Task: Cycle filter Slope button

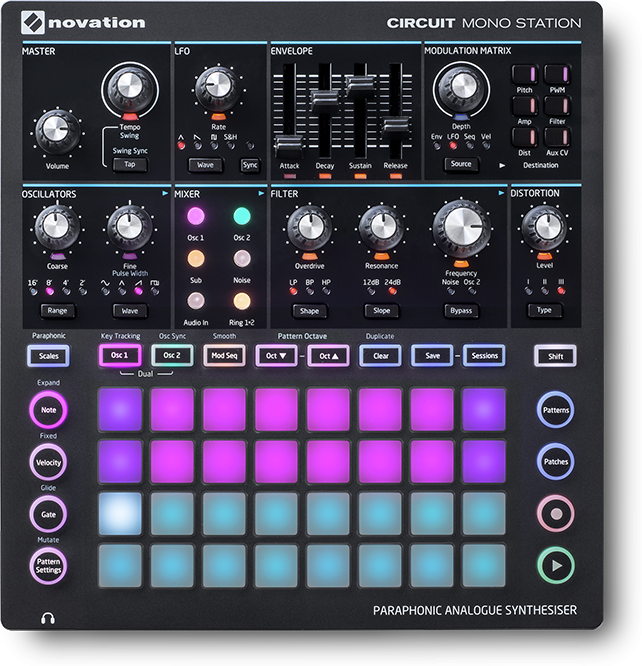Action: coord(382,310)
